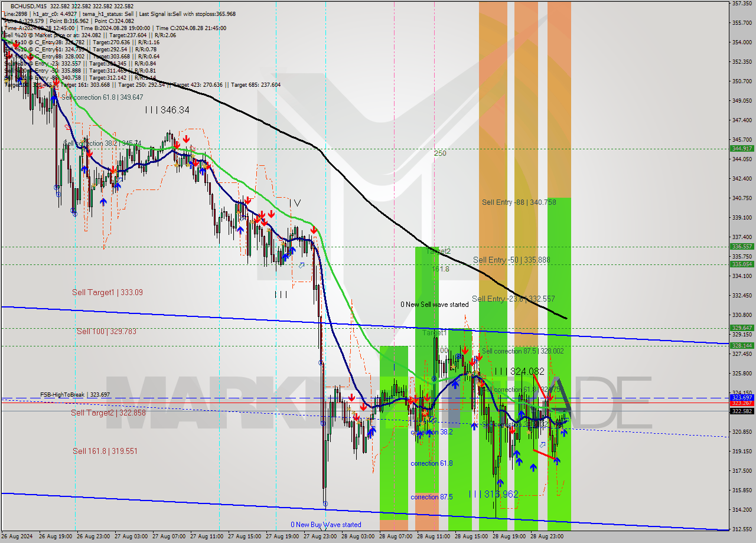Viewport: 756px width, 543px height.
Task: Select the '250' Fibonacci level label
Action: tap(440, 153)
